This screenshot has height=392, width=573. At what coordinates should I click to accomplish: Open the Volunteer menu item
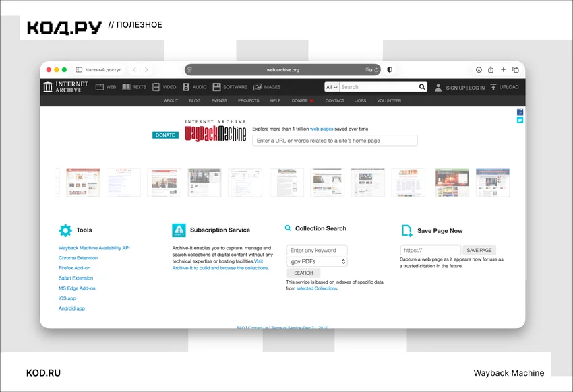tap(389, 101)
